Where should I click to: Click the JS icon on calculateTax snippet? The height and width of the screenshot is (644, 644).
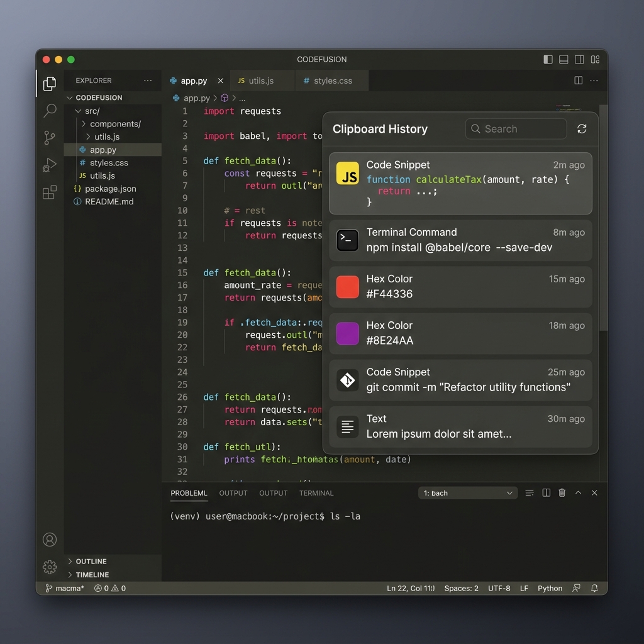tap(347, 174)
